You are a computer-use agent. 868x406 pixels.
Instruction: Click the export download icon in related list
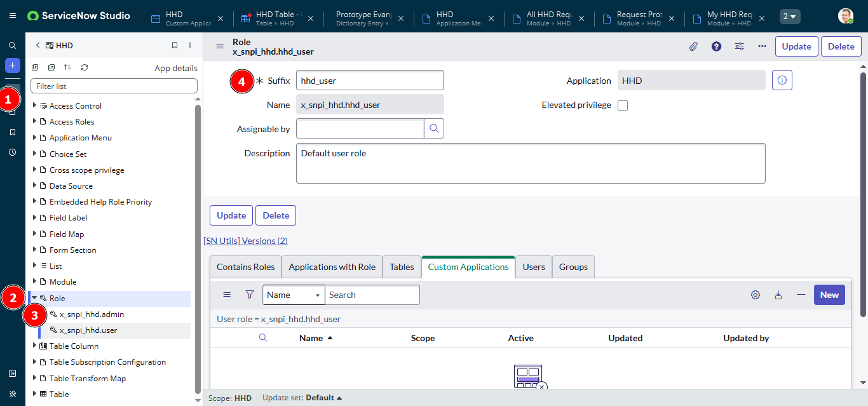[778, 295]
